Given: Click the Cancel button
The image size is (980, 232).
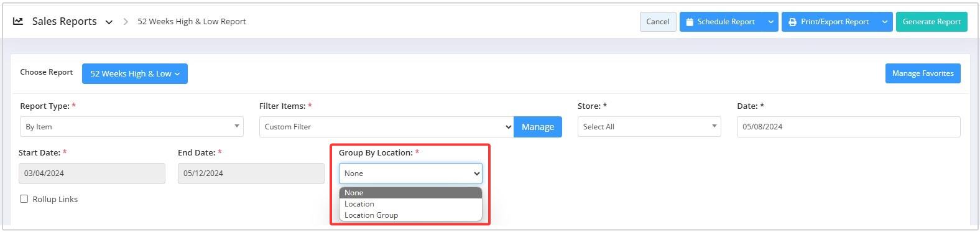Looking at the screenshot, I should coord(658,22).
